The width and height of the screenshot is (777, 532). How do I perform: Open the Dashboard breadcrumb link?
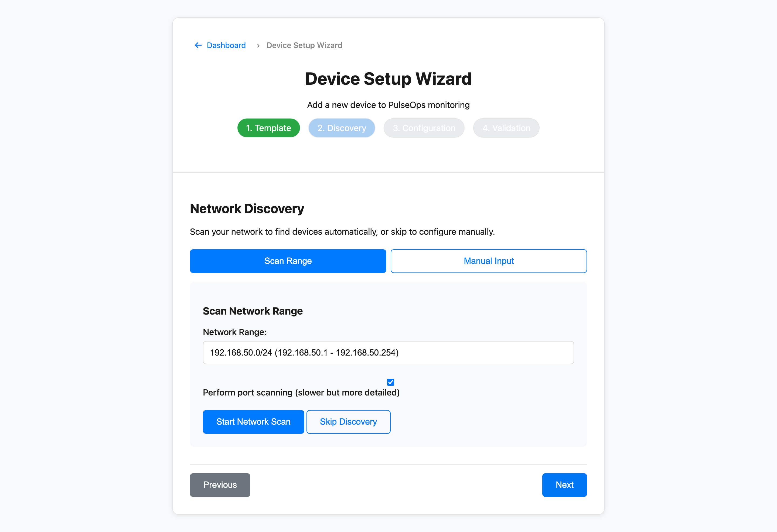226,45
